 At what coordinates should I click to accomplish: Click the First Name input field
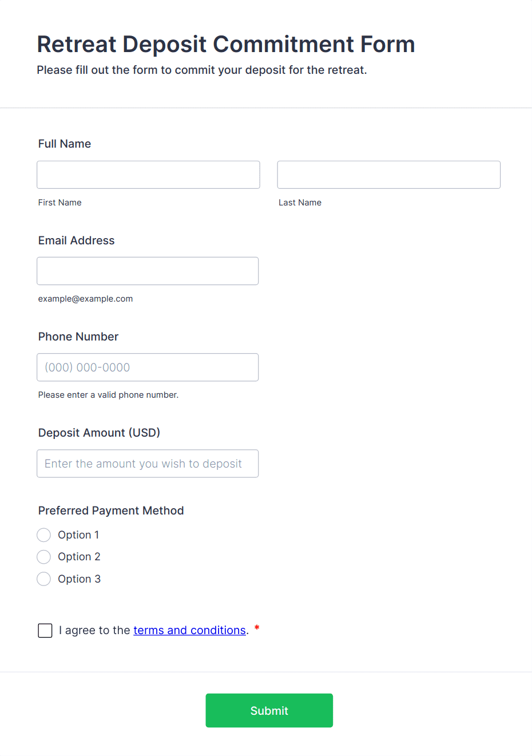click(148, 175)
